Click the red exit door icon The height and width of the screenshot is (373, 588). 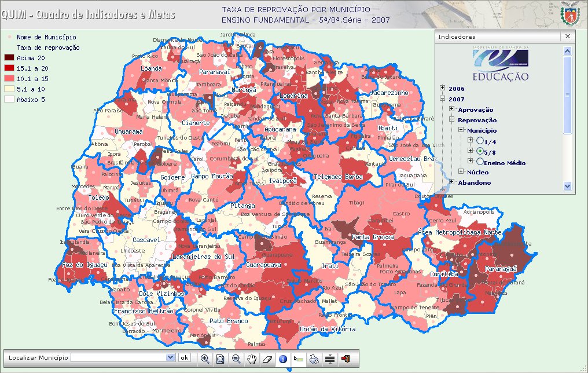click(x=346, y=359)
